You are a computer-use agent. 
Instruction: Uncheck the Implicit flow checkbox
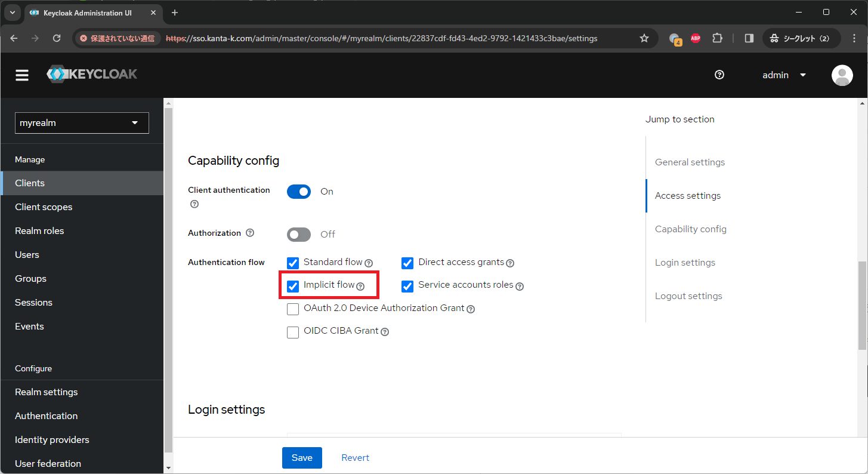pyautogui.click(x=293, y=287)
